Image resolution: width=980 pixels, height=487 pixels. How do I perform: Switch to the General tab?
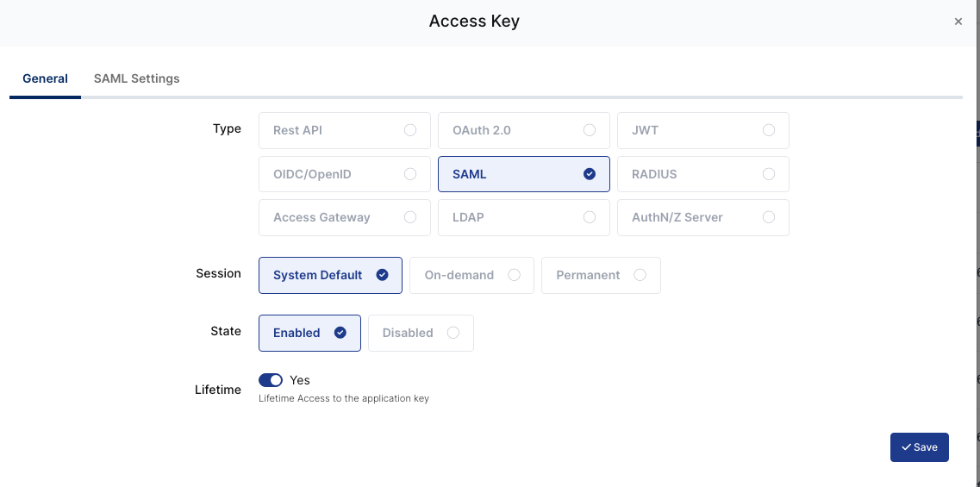pos(45,78)
